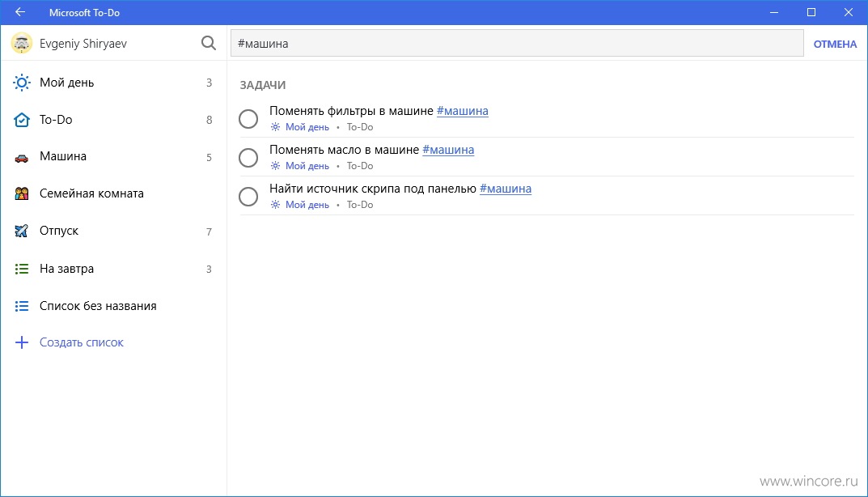Image resolution: width=868 pixels, height=497 pixels.
Task: Click task title 'Найти источник скрипа под панелью'
Action: pyautogui.click(x=373, y=189)
